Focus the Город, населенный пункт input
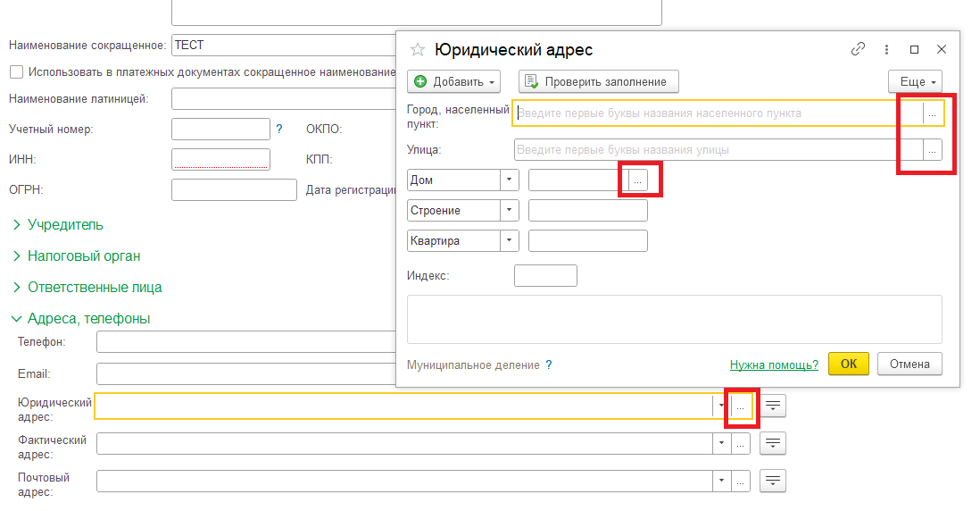This screenshot has height=511, width=980. (718, 113)
